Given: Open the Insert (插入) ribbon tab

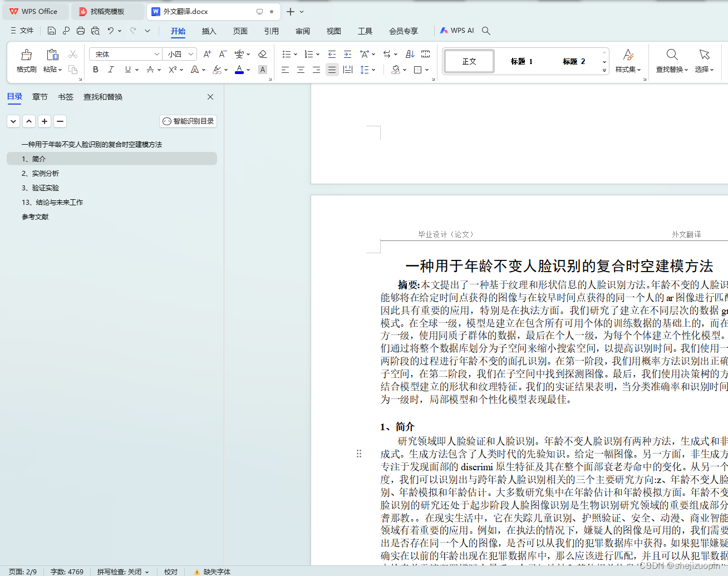Looking at the screenshot, I should (x=209, y=31).
